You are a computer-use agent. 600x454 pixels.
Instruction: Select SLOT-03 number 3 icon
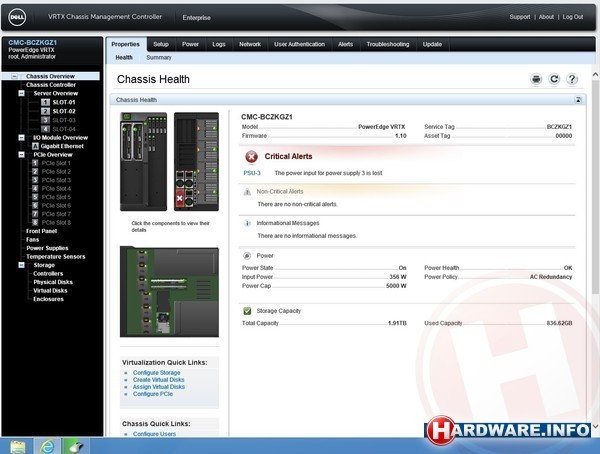tap(45, 120)
